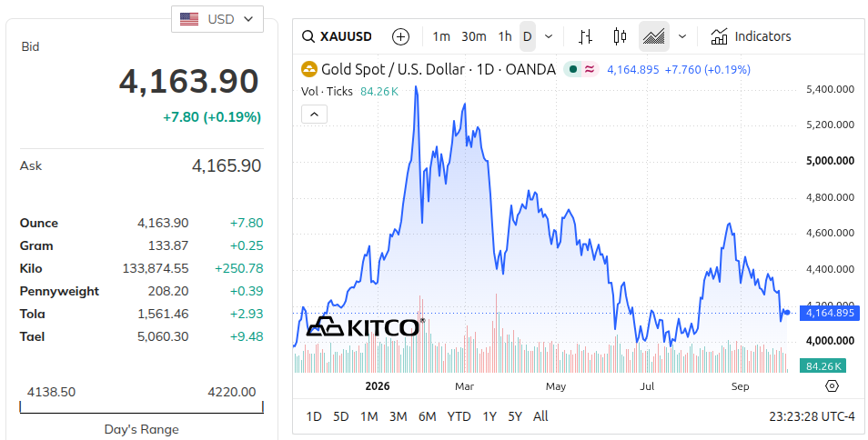Select the candlestick chart style icon
The image size is (868, 440).
point(620,37)
